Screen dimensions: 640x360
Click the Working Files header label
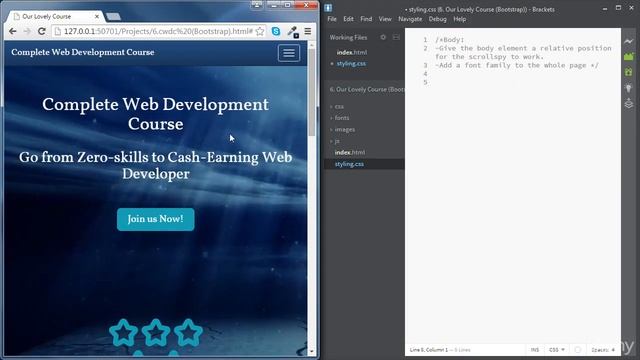348,37
